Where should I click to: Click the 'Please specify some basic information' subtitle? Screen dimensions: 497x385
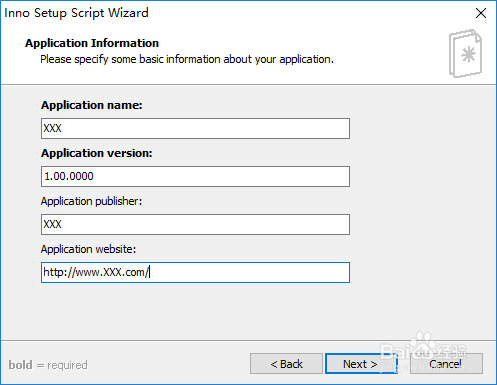click(x=187, y=59)
